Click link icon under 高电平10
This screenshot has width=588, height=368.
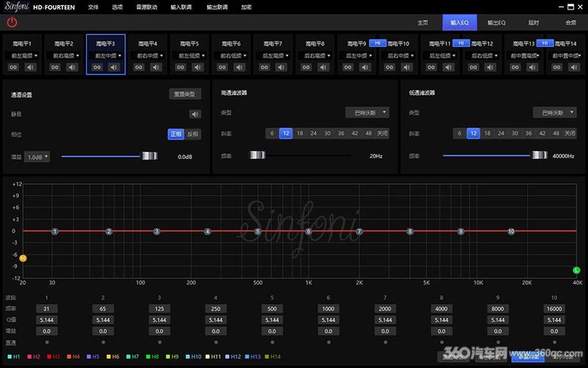point(390,68)
